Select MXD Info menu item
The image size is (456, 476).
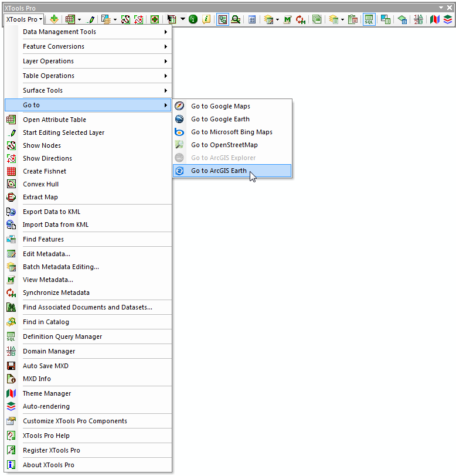pos(88,379)
